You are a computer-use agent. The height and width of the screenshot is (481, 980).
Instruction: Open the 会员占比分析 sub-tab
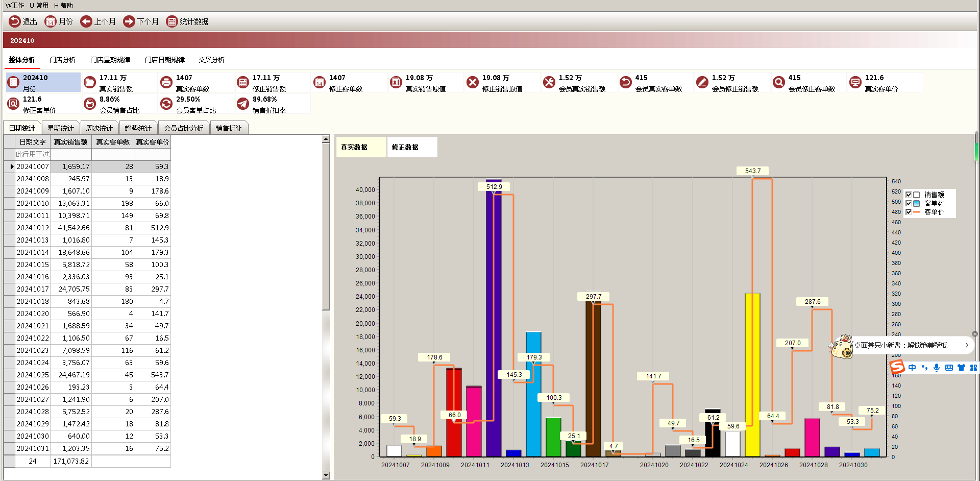tap(184, 128)
